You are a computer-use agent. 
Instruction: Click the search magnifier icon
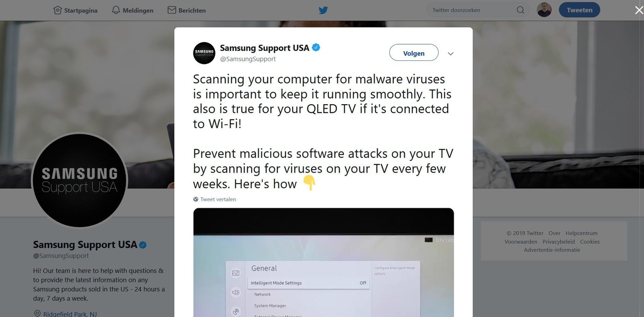[x=520, y=10]
